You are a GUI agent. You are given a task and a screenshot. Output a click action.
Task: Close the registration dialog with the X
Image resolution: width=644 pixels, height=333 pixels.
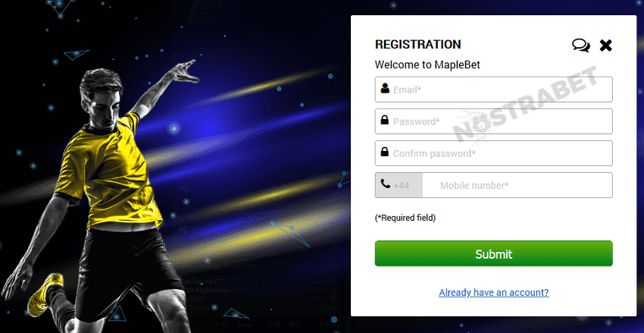pyautogui.click(x=605, y=46)
